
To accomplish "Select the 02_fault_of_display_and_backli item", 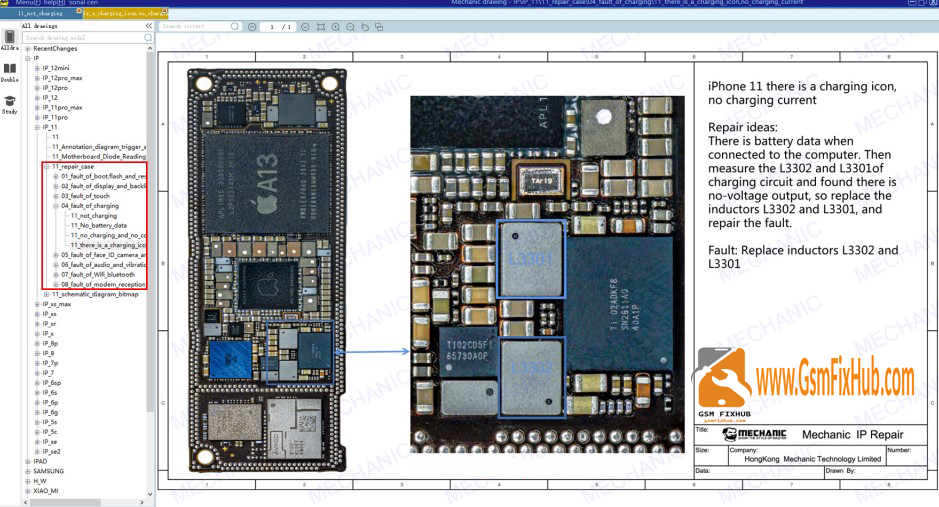I will (x=104, y=186).
